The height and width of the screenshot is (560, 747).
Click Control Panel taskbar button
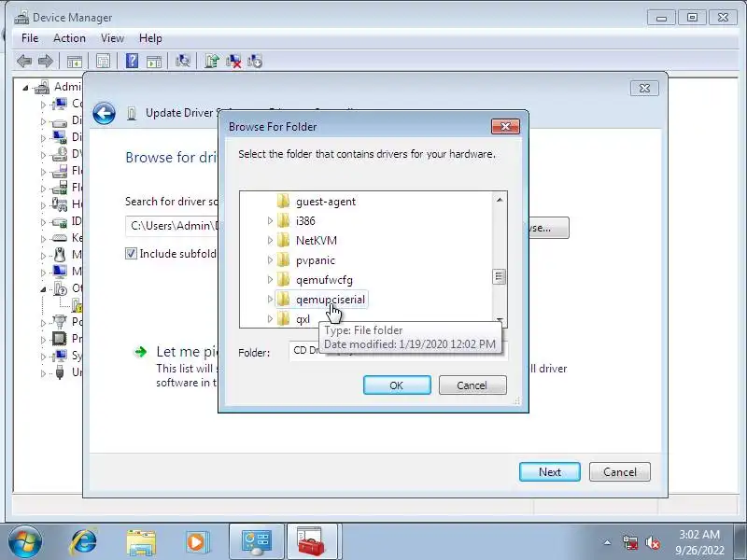[x=257, y=542]
